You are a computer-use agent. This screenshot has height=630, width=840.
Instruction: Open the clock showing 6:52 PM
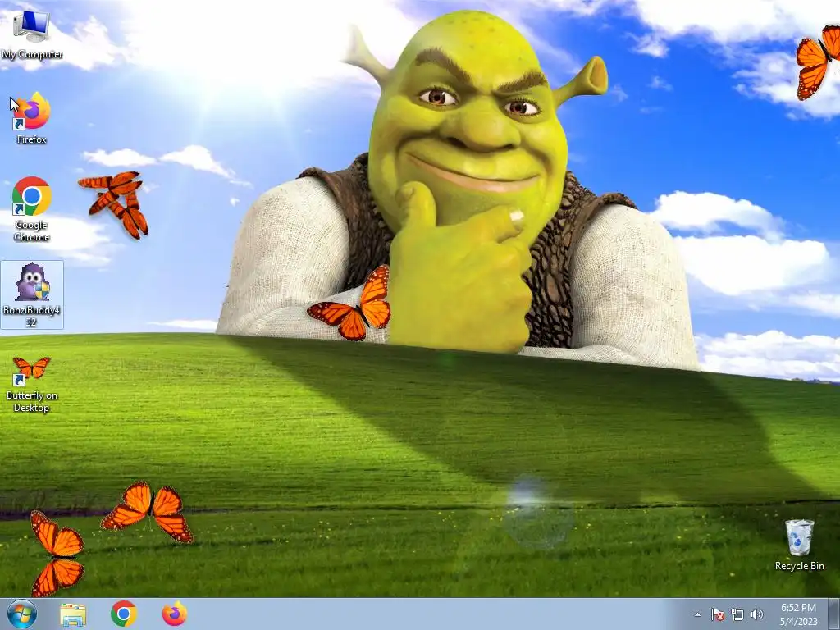798,614
